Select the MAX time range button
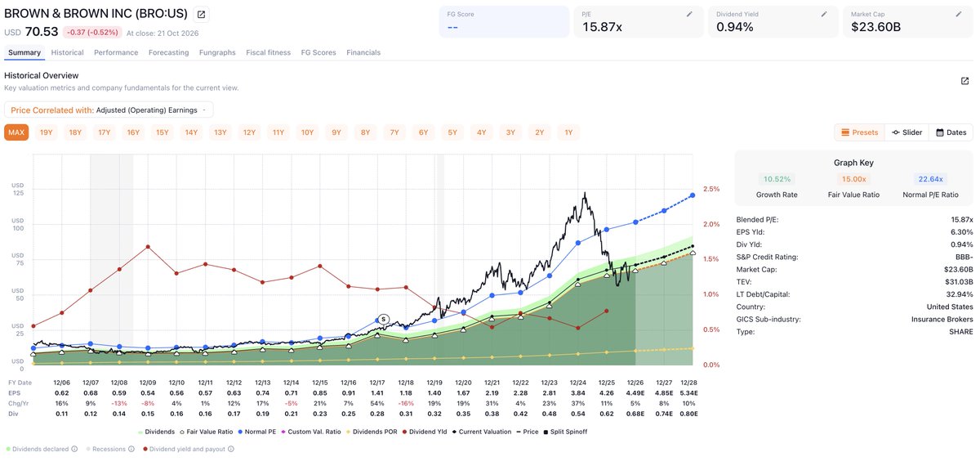This screenshot has height=466, width=980. [16, 132]
